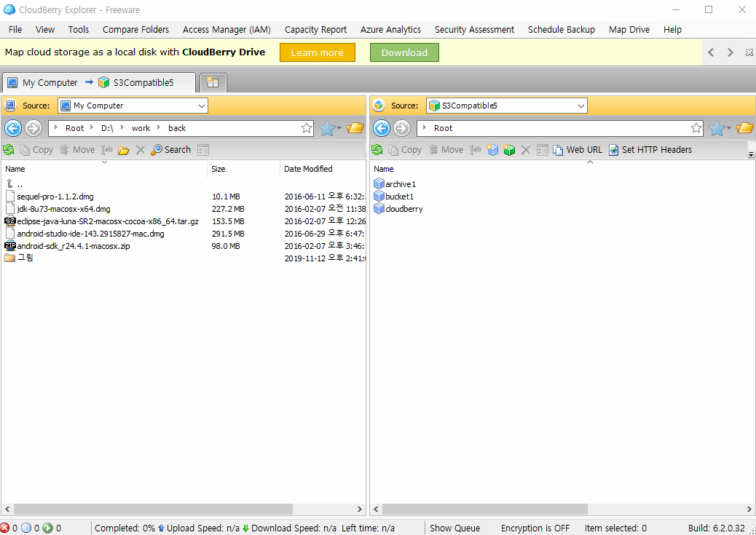
Task: Click the Root breadcrumb in left pane
Action: point(75,128)
